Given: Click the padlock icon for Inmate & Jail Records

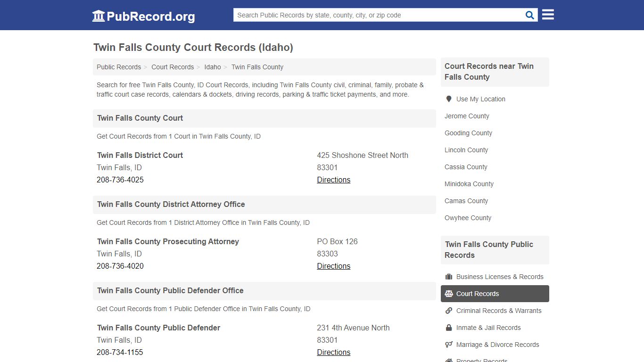Looking at the screenshot, I should 449,328.
